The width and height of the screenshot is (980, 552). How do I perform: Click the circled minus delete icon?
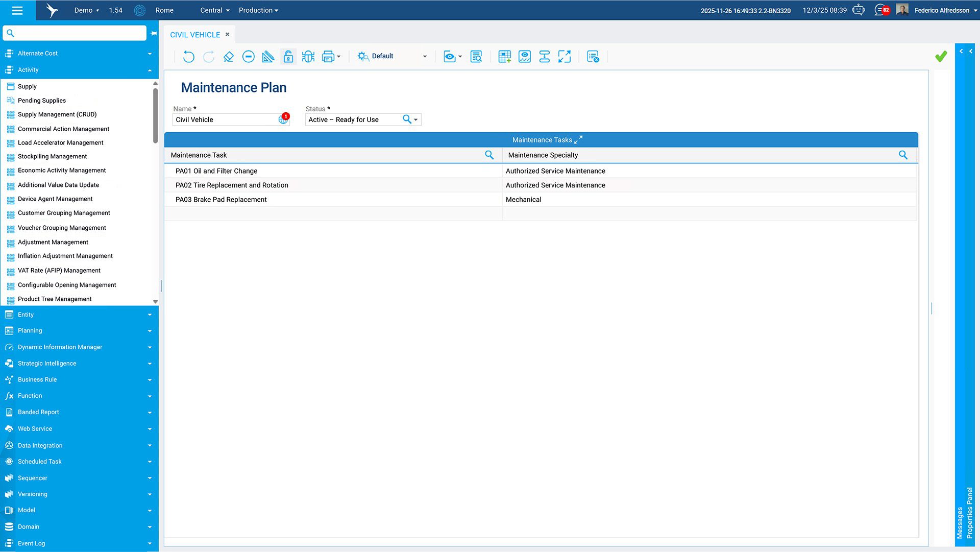click(249, 57)
